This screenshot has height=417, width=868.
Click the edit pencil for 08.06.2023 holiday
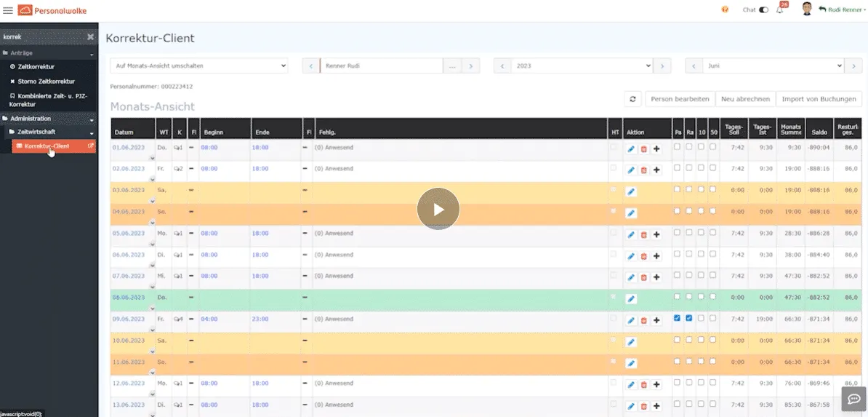click(631, 298)
